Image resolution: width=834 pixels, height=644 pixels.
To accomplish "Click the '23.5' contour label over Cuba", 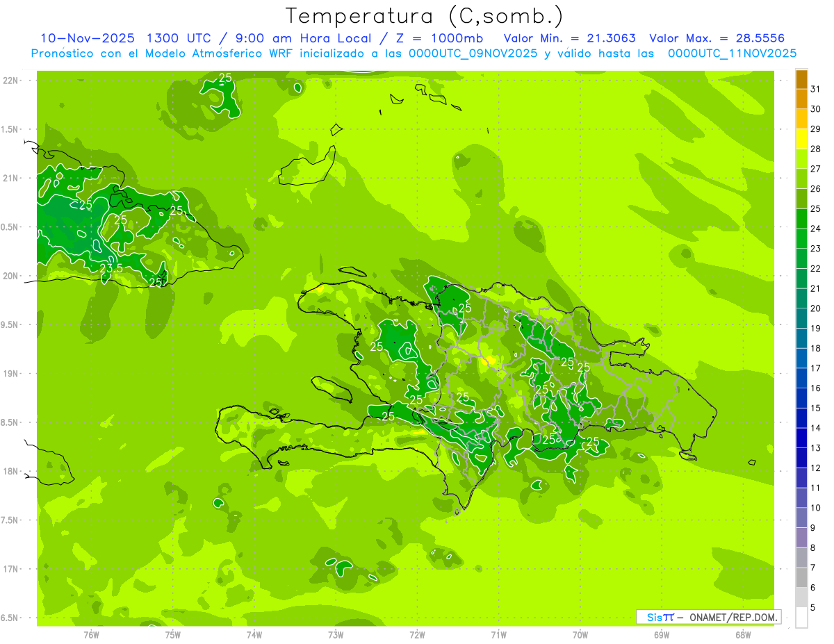I will [111, 268].
